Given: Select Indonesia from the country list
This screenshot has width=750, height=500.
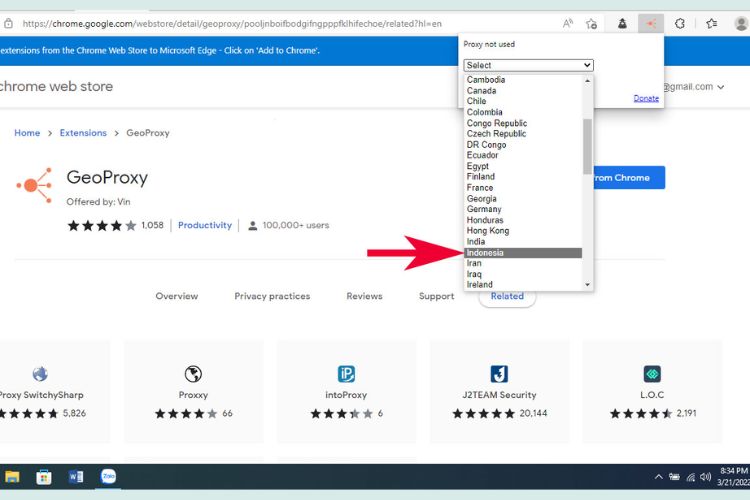Looking at the screenshot, I should 523,253.
